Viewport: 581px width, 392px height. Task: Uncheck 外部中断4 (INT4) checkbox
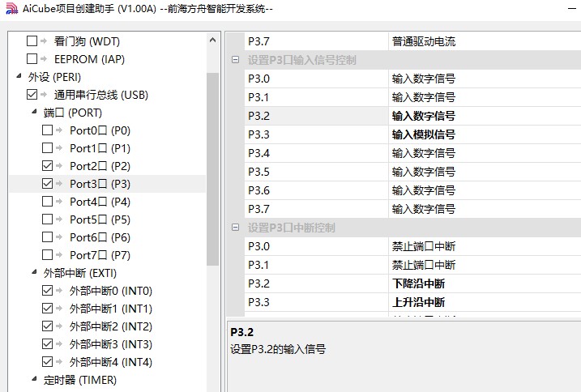[x=48, y=361]
